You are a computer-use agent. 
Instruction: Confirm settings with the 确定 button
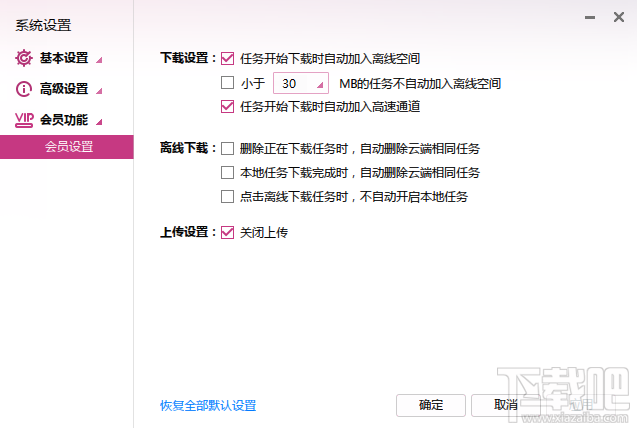tap(431, 405)
